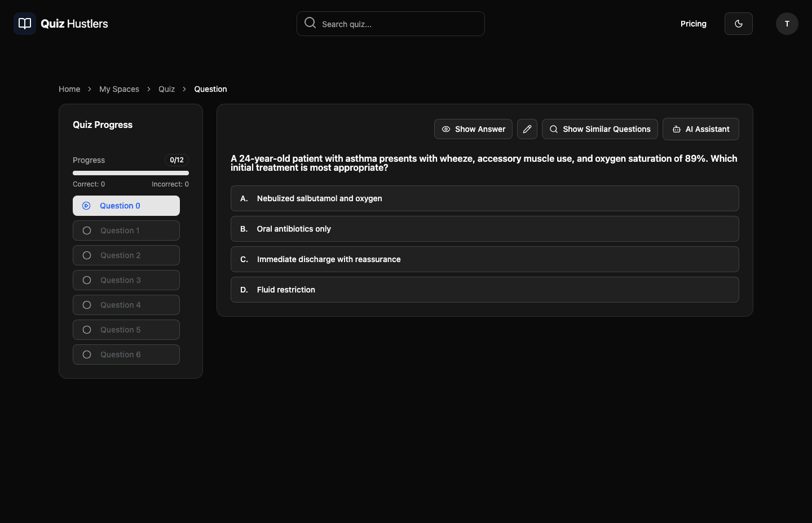Viewport: 812px width, 523px height.
Task: Click the Show Similar Questions button
Action: tap(600, 129)
